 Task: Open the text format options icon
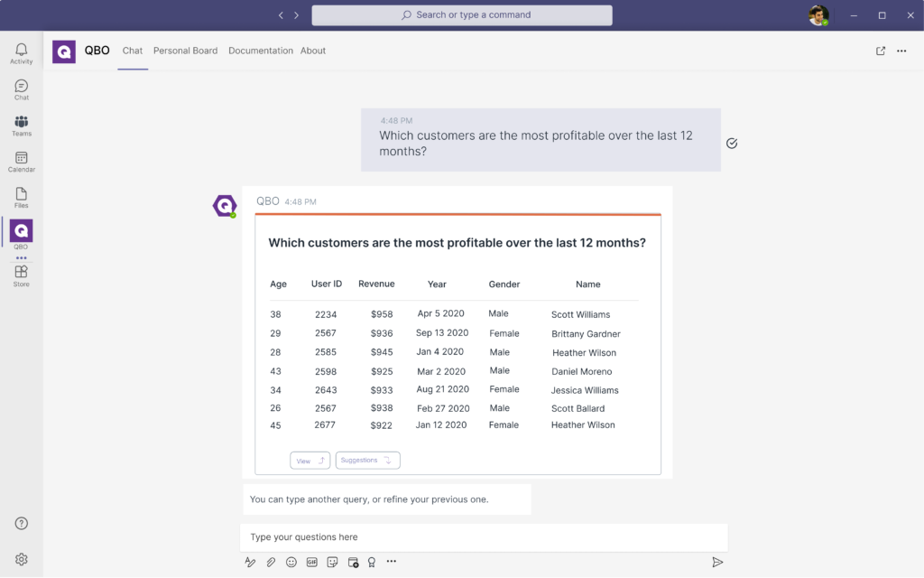point(250,562)
